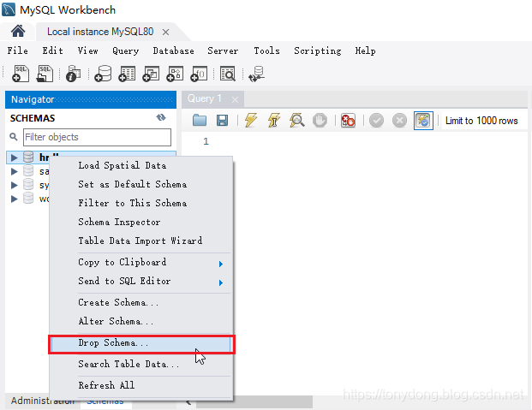Open the home screen tab
532x410 pixels.
tap(18, 32)
